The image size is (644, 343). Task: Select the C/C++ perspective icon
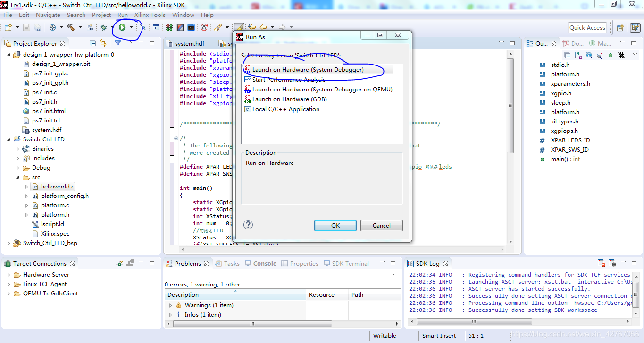pyautogui.click(x=636, y=28)
